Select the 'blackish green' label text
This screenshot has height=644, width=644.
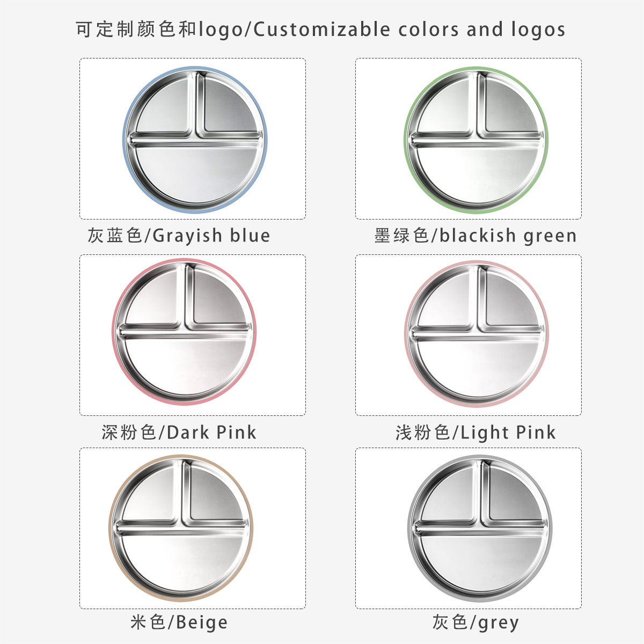pos(475,236)
